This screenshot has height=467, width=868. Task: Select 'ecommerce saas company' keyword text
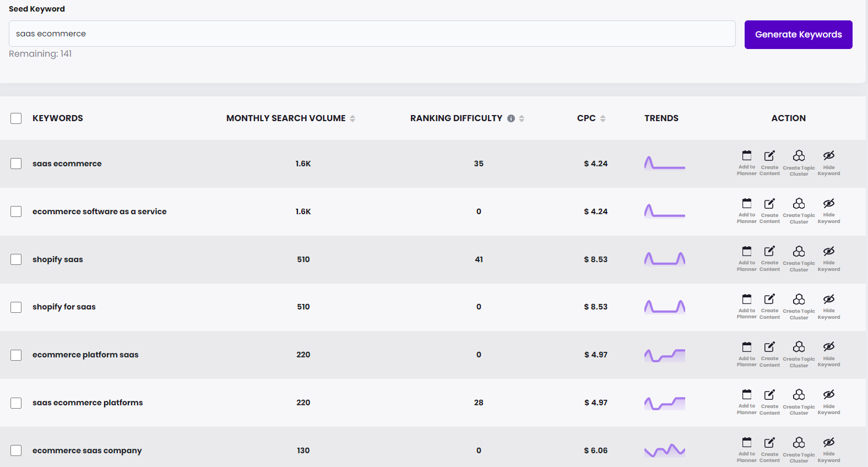(87, 450)
